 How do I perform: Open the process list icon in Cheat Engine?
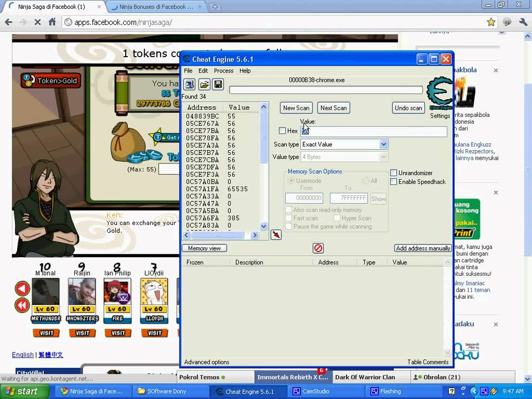click(x=190, y=84)
